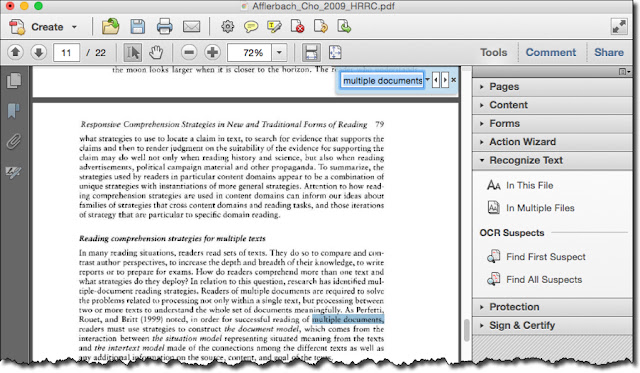The image size is (640, 373).
Task: Toggle full screen read mode icon
Action: (x=619, y=27)
